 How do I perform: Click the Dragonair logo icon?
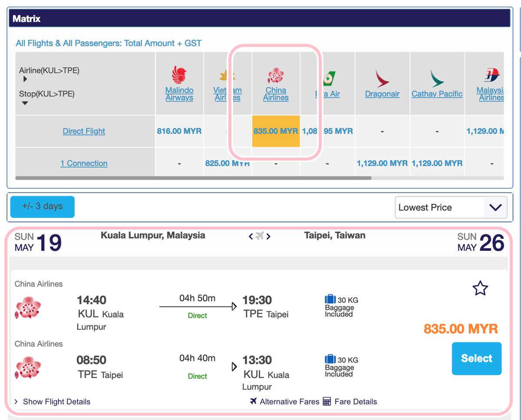point(382,79)
